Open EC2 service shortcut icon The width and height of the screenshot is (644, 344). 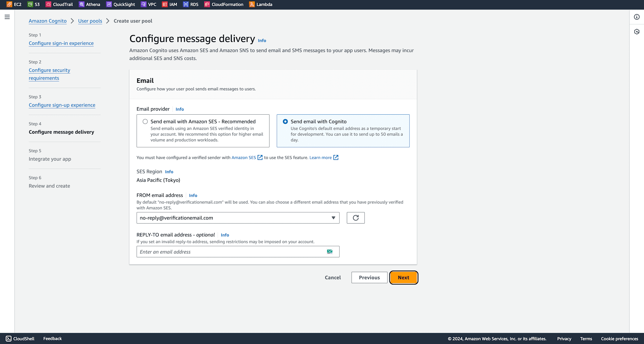(x=9, y=5)
